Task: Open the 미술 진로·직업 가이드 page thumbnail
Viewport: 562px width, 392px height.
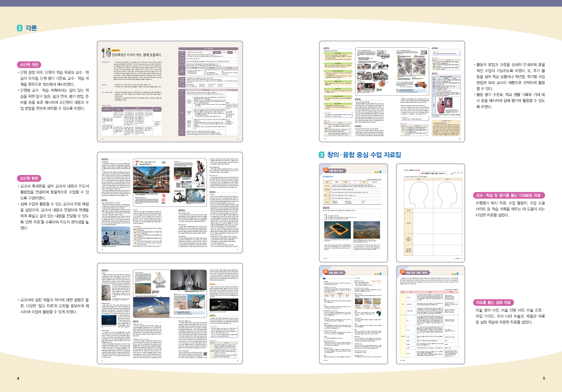Action: click(x=431, y=315)
